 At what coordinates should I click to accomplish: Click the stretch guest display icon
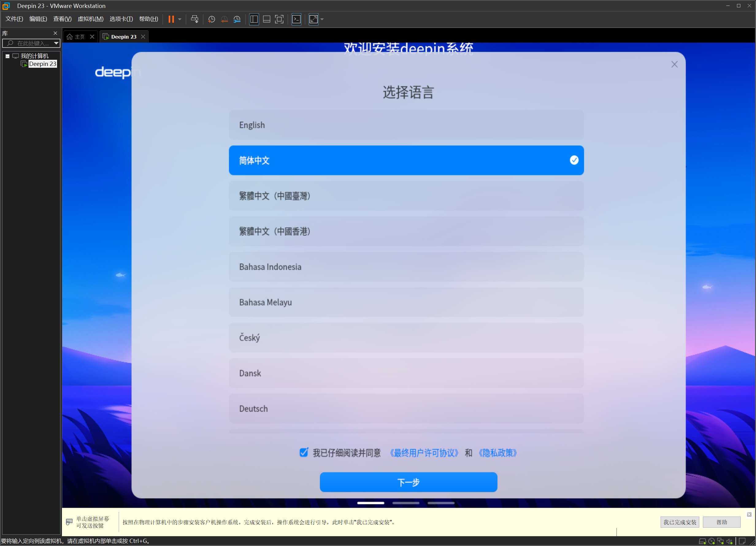pyautogui.click(x=313, y=19)
